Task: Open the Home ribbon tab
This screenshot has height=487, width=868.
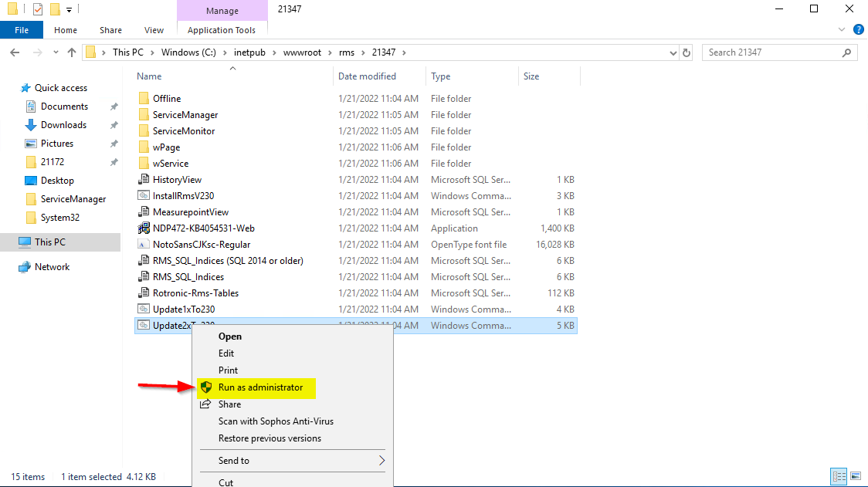Action: pyautogui.click(x=66, y=30)
